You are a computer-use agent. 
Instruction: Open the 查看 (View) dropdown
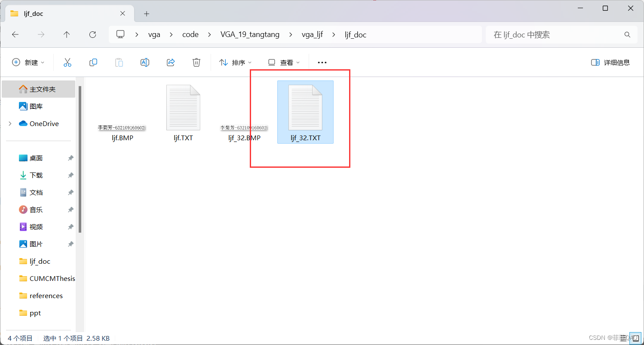click(284, 62)
